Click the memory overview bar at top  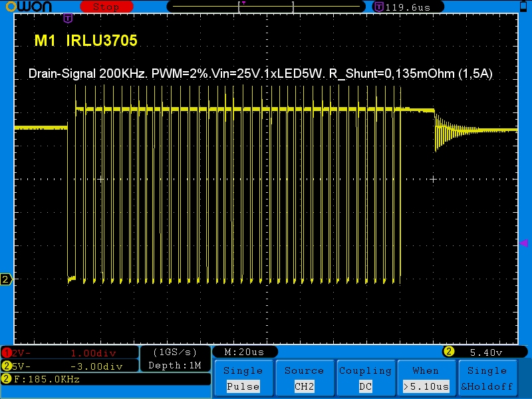pos(266,7)
